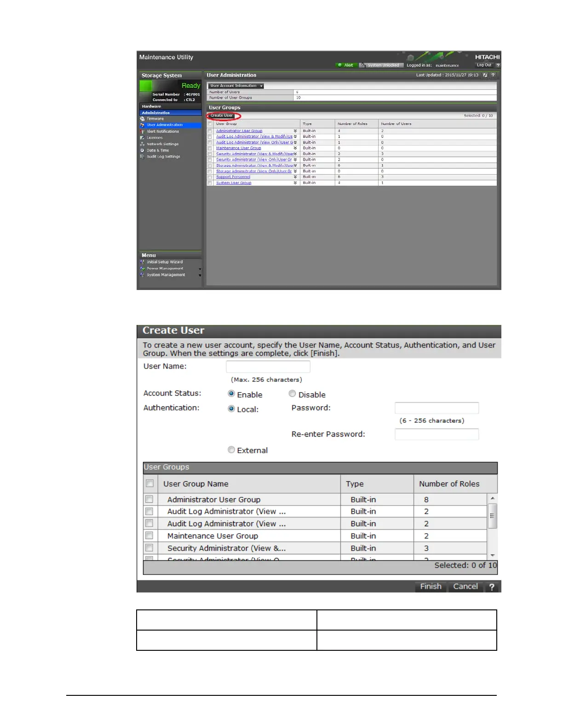The width and height of the screenshot is (563, 728).
Task: Expand Power Management menu arrow
Action: 200,269
